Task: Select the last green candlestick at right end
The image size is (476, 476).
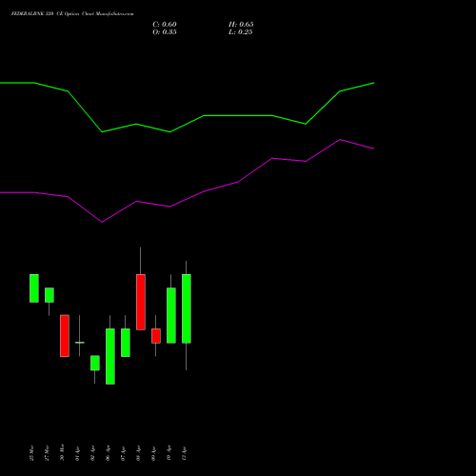Action: pos(187,308)
